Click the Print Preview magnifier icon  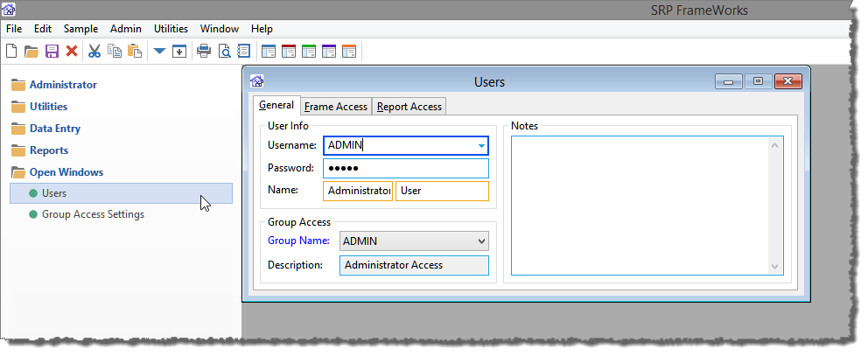pyautogui.click(x=224, y=52)
